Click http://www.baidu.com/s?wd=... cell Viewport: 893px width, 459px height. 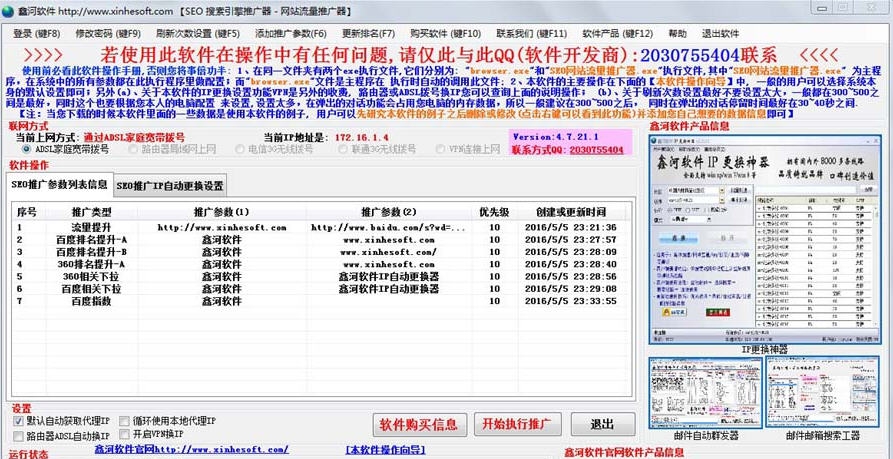pyautogui.click(x=388, y=227)
